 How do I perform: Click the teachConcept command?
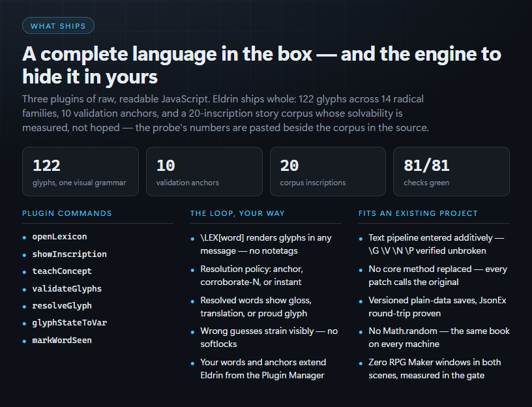point(62,271)
